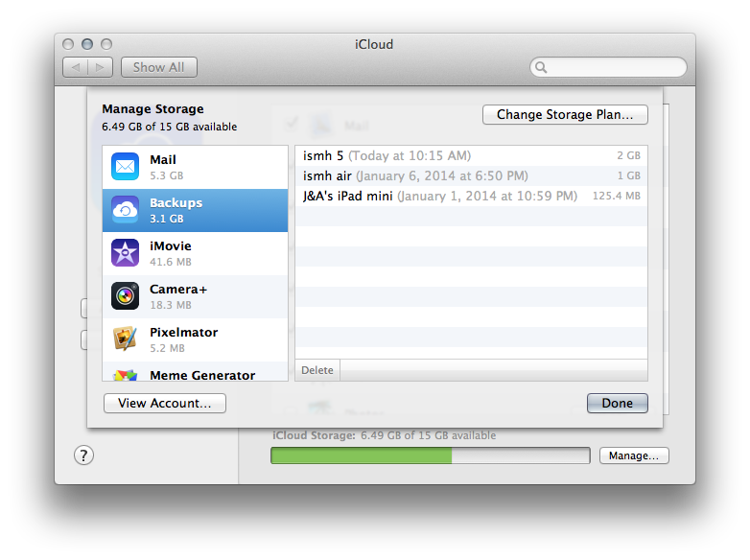Click the 2 GB size value

pos(628,156)
